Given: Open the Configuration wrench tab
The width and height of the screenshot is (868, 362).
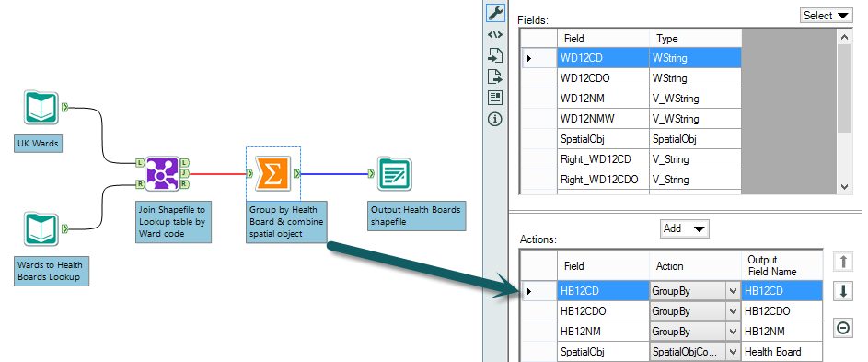Looking at the screenshot, I should click(x=495, y=13).
